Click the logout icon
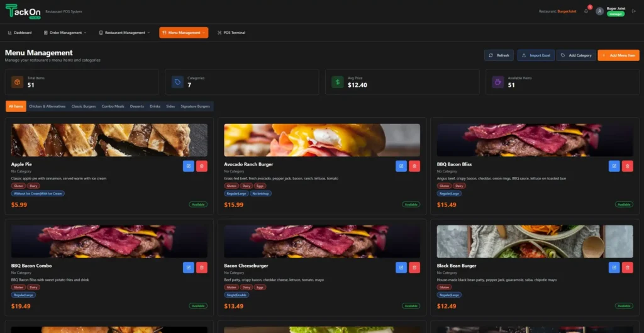The image size is (644, 333). coord(634,11)
